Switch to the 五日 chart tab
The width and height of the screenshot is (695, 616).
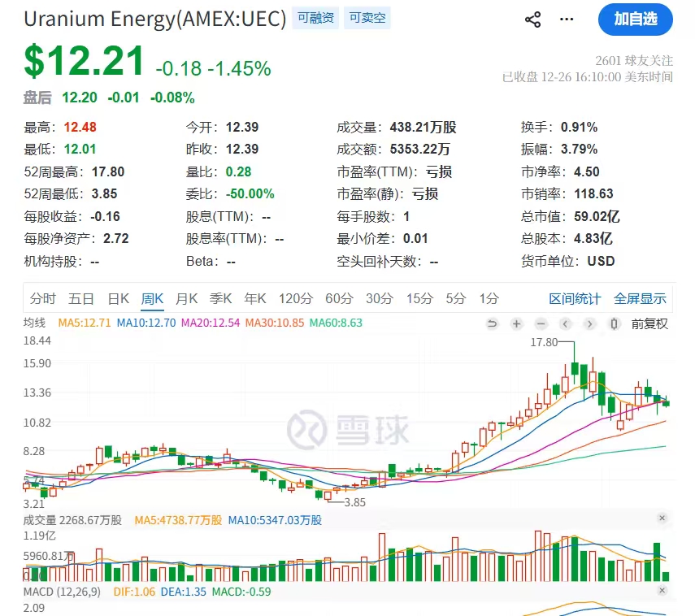point(81,299)
